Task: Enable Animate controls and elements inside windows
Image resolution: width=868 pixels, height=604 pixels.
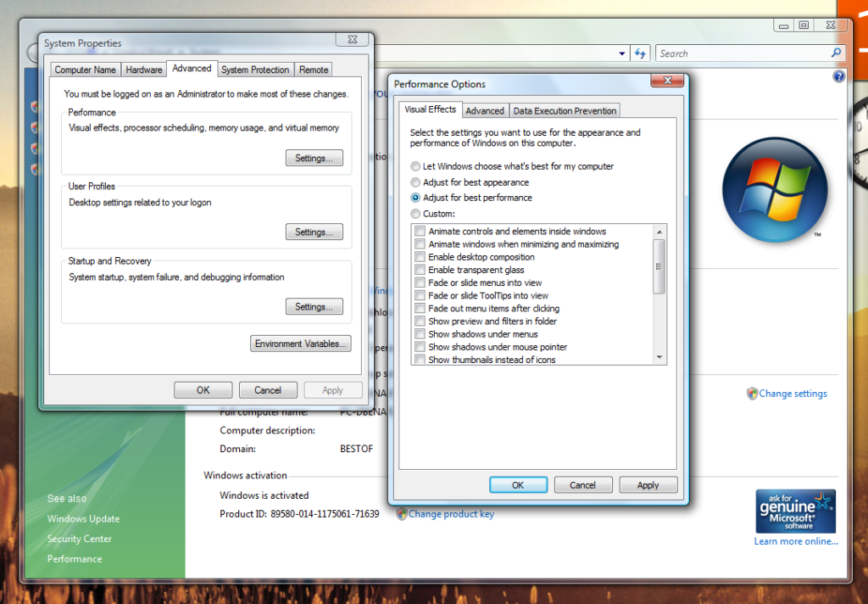Action: [x=420, y=231]
